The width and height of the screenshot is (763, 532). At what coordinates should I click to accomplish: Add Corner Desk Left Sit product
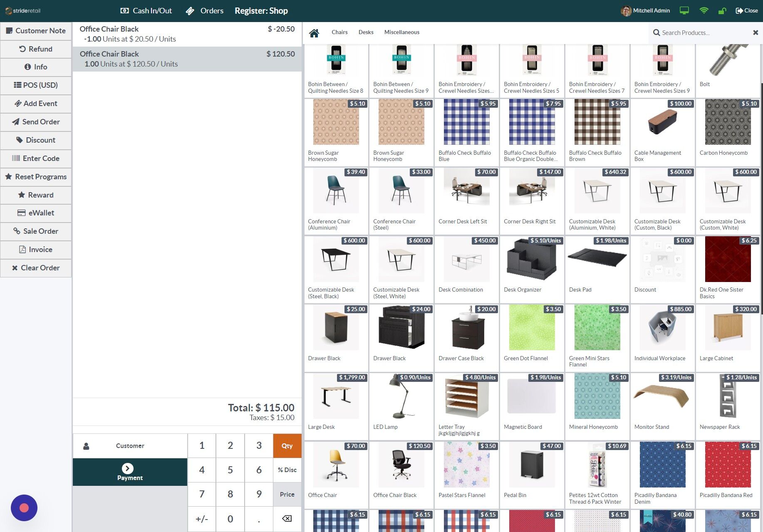pyautogui.click(x=467, y=201)
